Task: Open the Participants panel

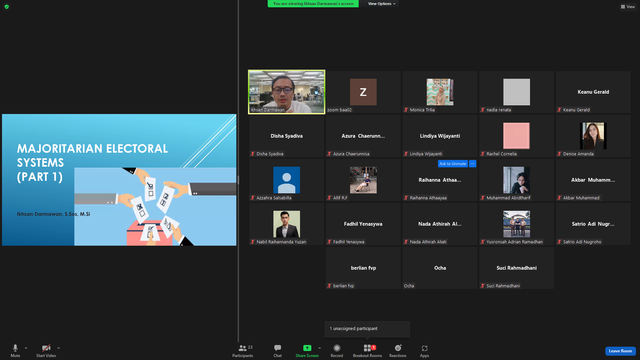Action: point(243,350)
